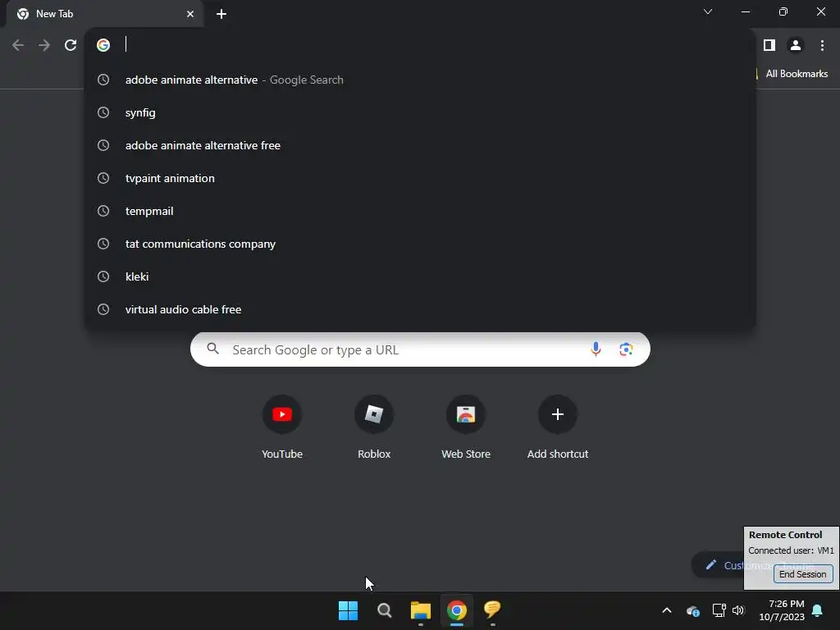Click the browser back arrow
The image size is (840, 630).
[x=18, y=45]
